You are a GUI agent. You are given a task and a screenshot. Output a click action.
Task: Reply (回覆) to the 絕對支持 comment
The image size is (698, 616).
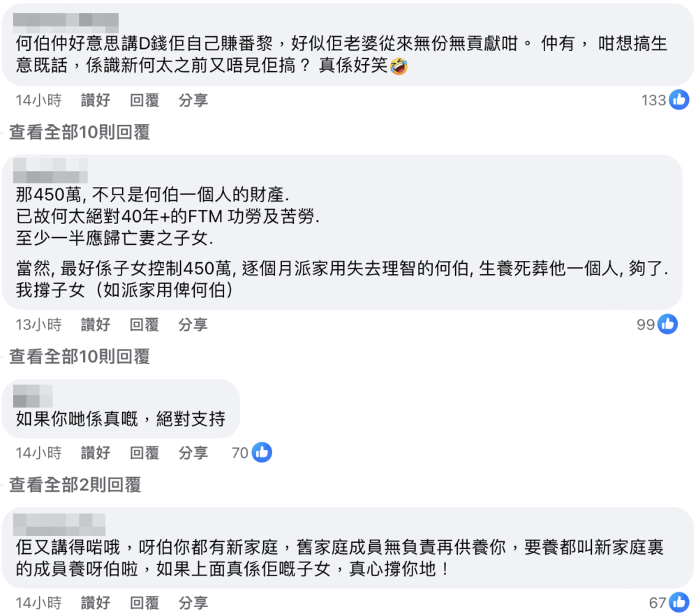pyautogui.click(x=144, y=453)
